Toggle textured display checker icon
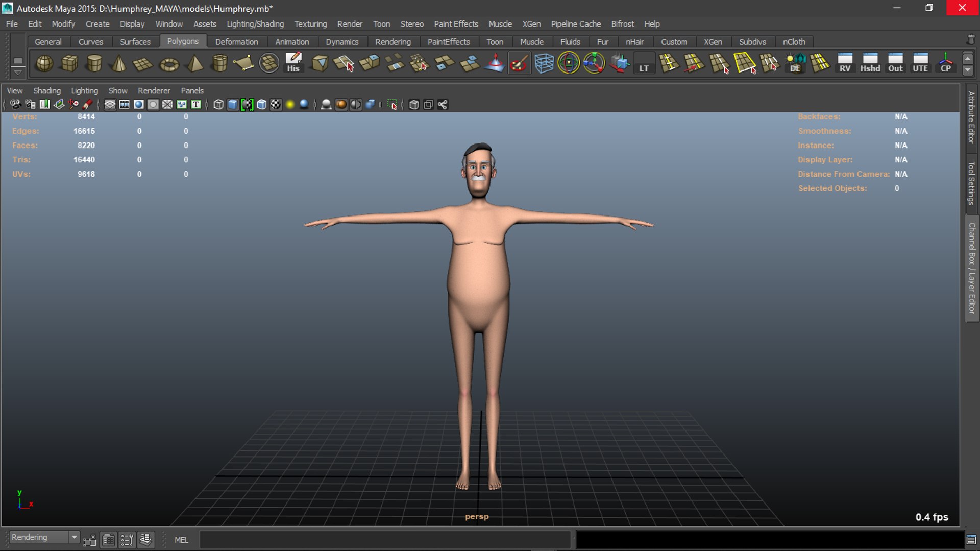Screen dimensions: 980x551 [x=276, y=105]
